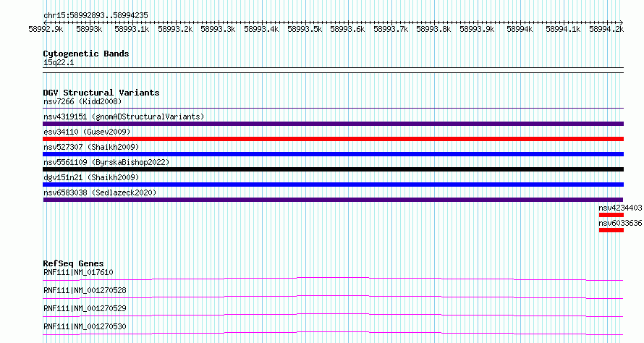Click ruler position 58993.5k

[305, 29]
